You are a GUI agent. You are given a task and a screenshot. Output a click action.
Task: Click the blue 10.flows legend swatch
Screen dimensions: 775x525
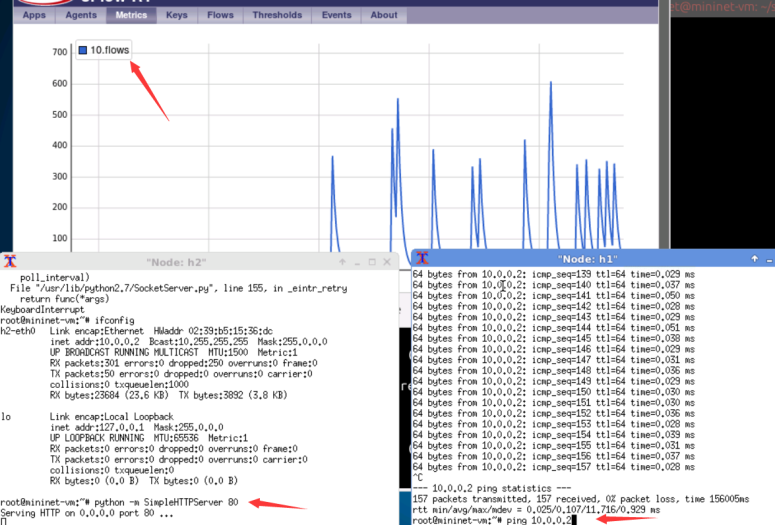83,50
